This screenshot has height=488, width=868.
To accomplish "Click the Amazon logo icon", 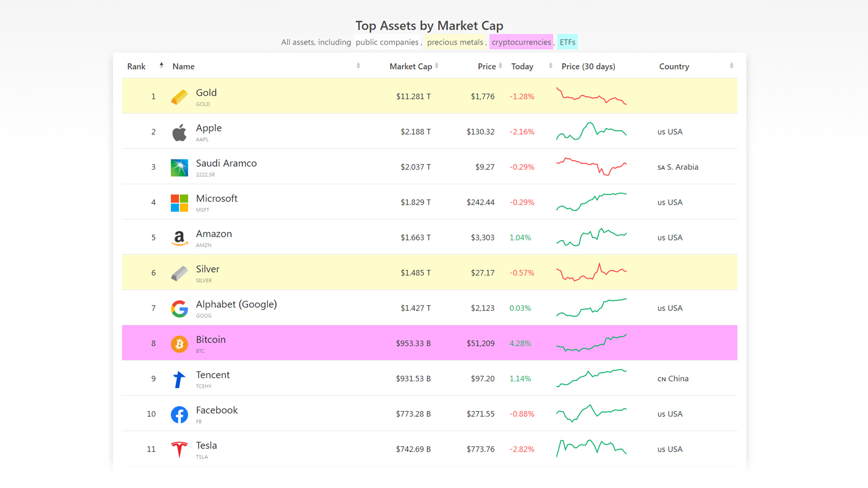I will point(179,238).
